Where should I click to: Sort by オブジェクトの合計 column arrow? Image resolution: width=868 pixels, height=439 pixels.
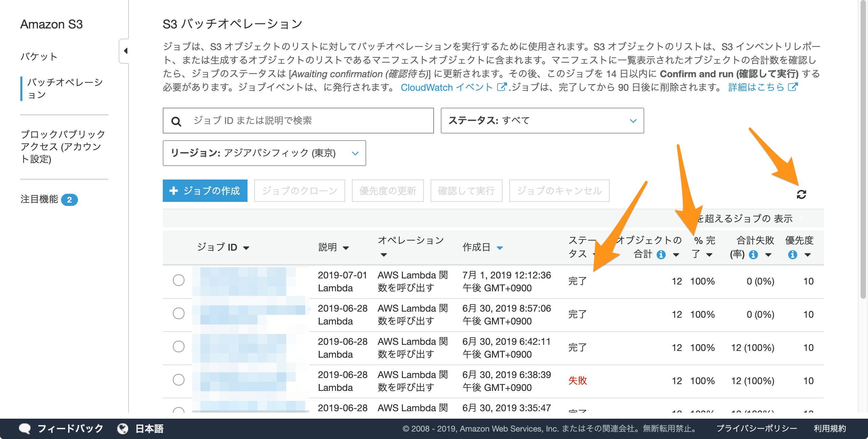(676, 255)
